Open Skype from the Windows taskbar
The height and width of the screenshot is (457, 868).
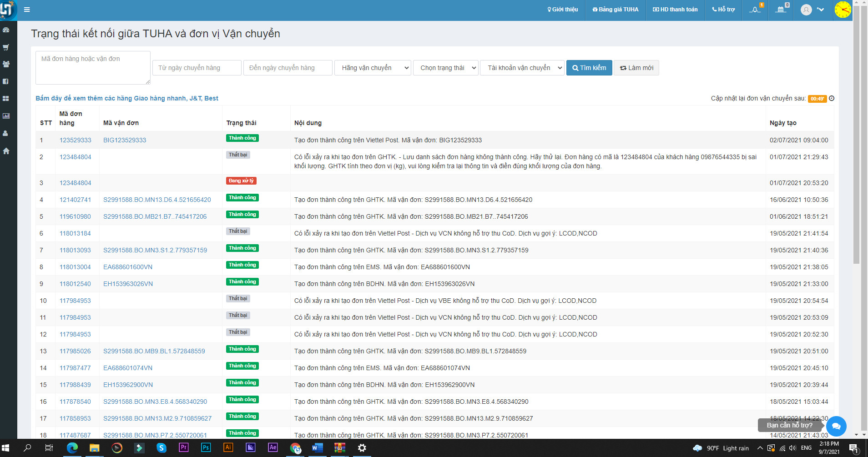pos(161,448)
